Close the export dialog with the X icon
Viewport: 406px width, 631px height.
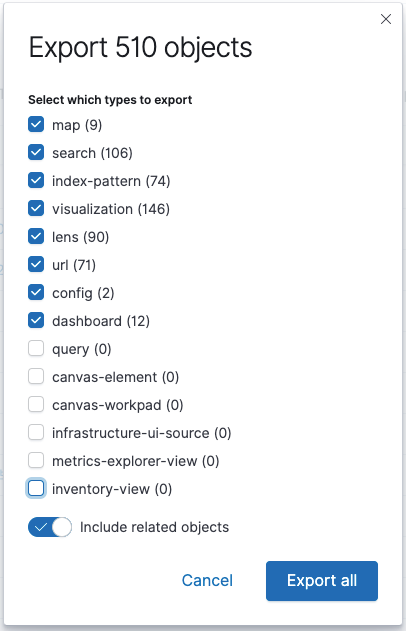coord(385,19)
